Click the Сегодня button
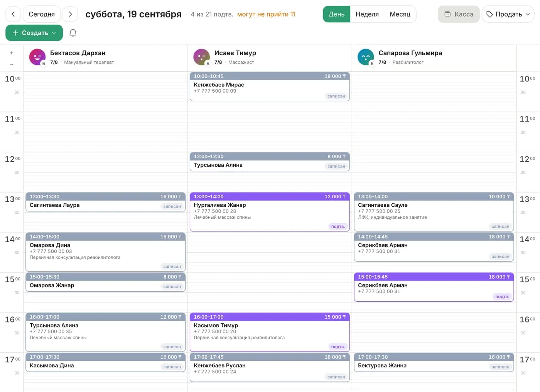 point(42,14)
